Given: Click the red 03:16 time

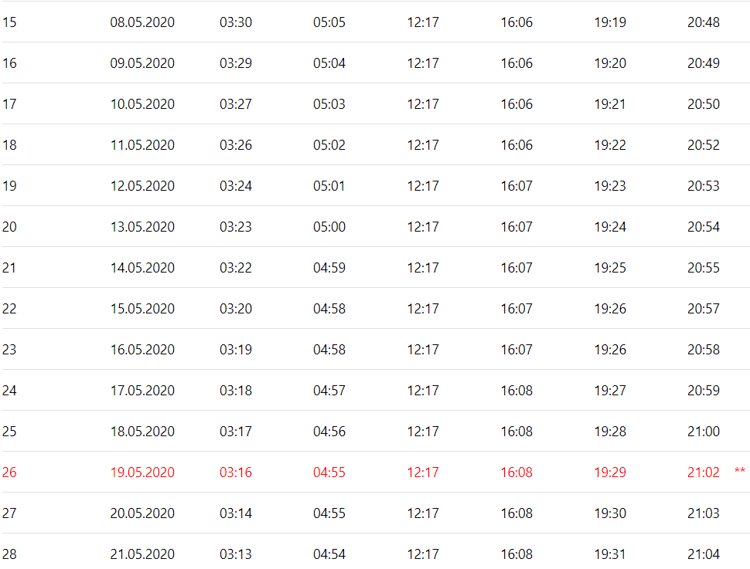Looking at the screenshot, I should click(236, 472).
